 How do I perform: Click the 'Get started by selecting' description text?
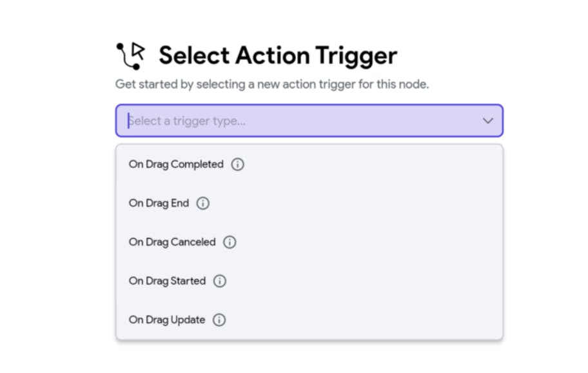[271, 85]
